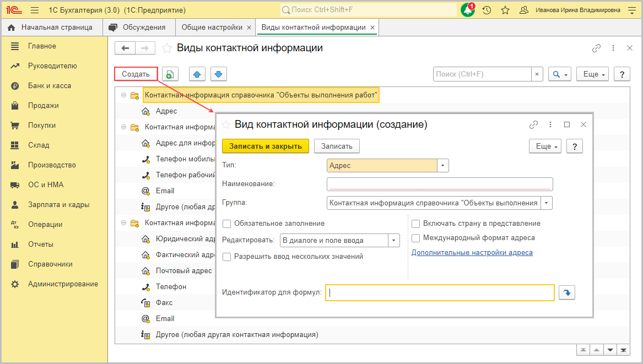The width and height of the screenshot is (643, 364).
Task: Step the list down one row
Action: (610, 350)
